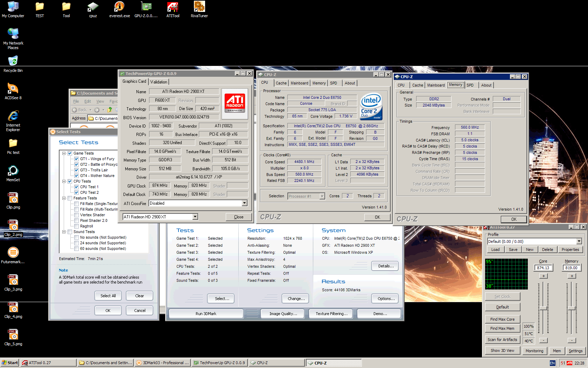This screenshot has height=368, width=588.
Task: Switch to the Cache tab in CPU-Z CPU window
Action: pos(281,83)
